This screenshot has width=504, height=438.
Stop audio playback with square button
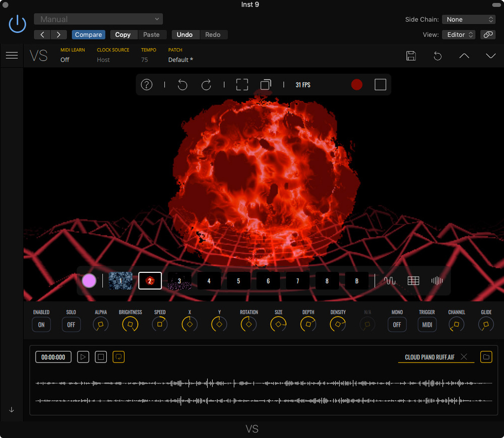pos(101,357)
